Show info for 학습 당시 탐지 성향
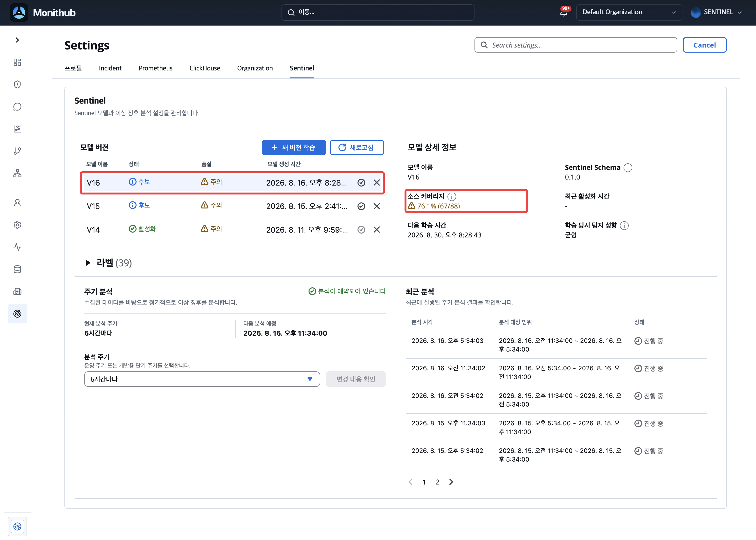Image resolution: width=756 pixels, height=540 pixels. point(624,225)
